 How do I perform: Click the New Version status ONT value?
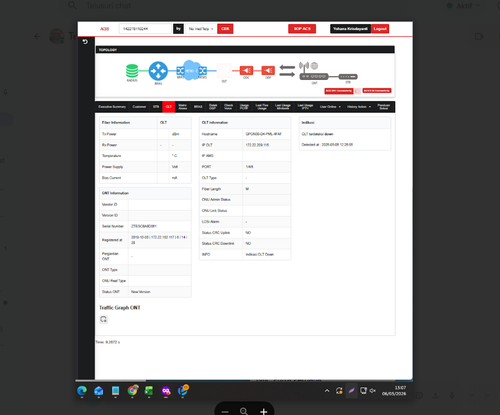click(x=141, y=292)
